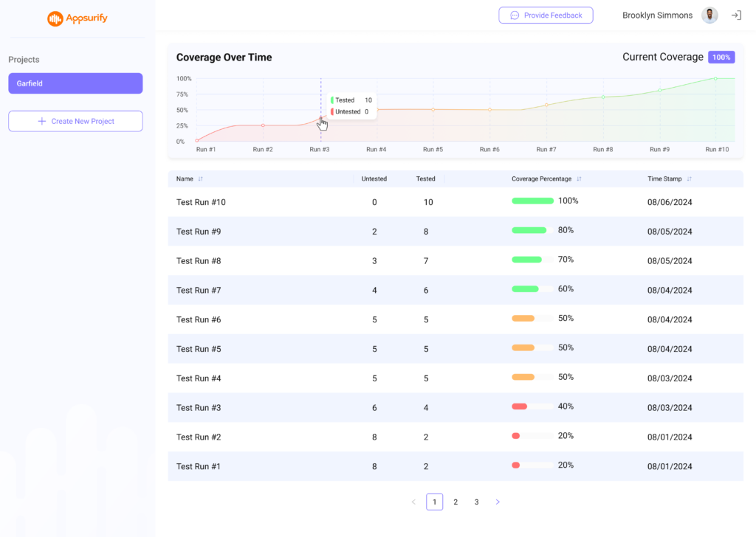
Task: Sort by Coverage Percentage column
Action: coord(579,179)
